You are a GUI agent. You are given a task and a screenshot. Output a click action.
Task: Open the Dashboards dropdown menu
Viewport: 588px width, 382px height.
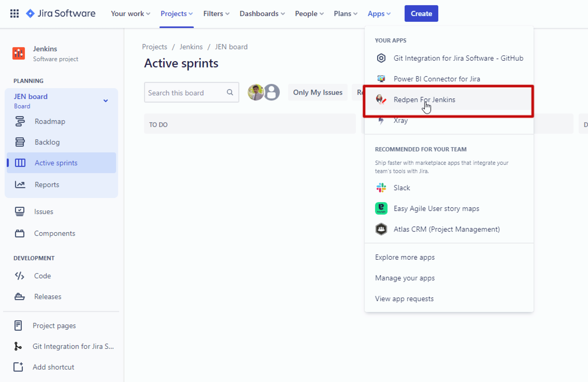(262, 14)
